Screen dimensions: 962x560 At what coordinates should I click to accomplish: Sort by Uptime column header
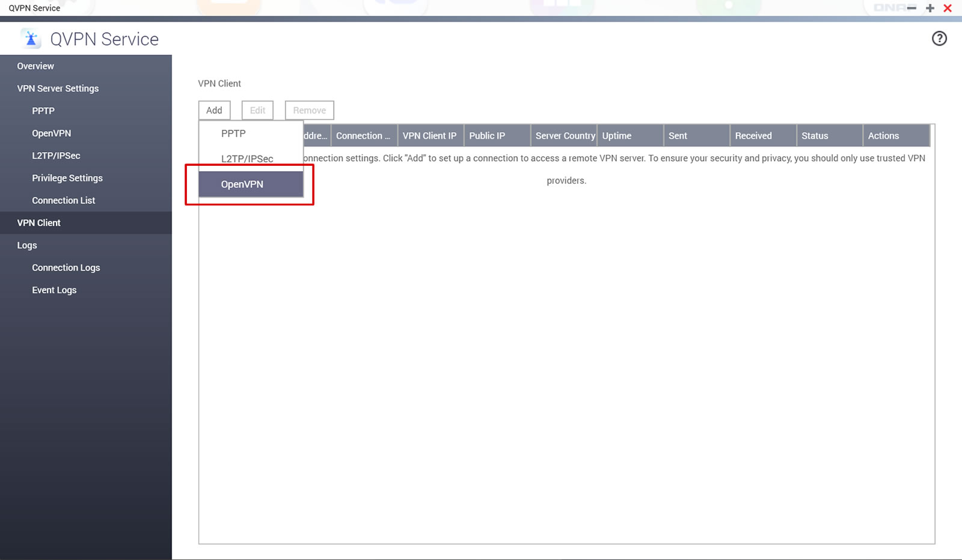[x=630, y=136]
